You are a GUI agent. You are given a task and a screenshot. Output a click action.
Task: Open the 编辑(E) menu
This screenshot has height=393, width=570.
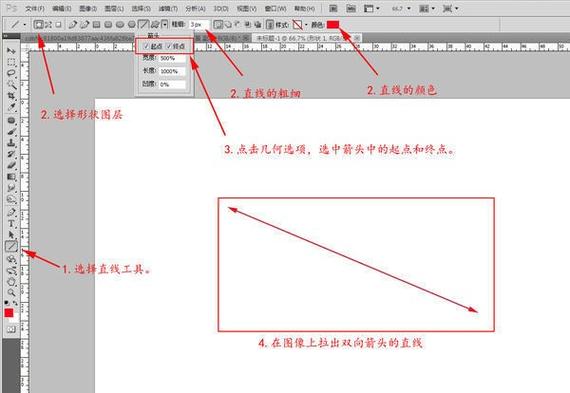tap(62, 8)
